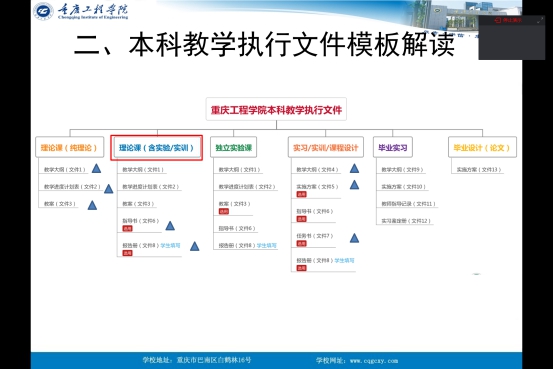The image size is (553, 369).
Task: Select the 毕业设计(论文) category box
Action: click(x=482, y=147)
